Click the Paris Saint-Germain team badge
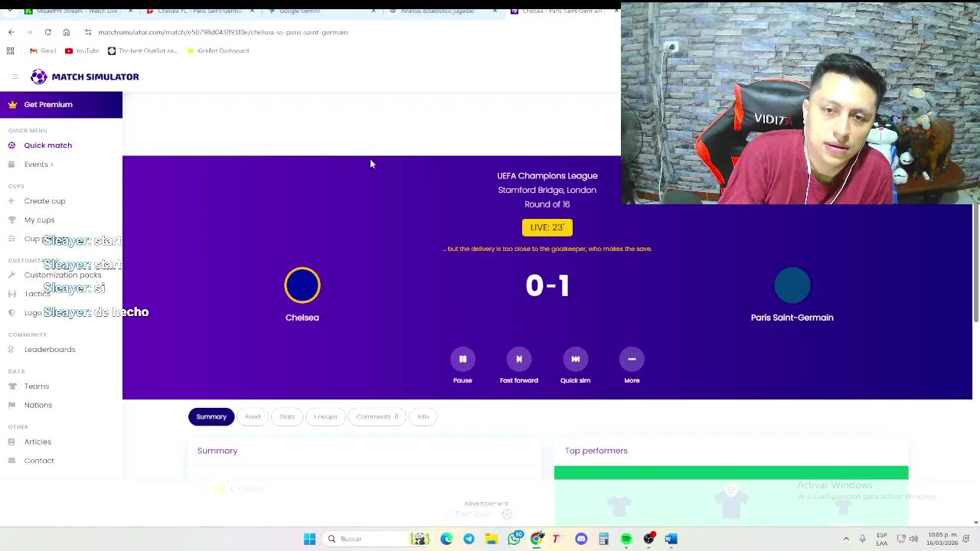 [792, 285]
